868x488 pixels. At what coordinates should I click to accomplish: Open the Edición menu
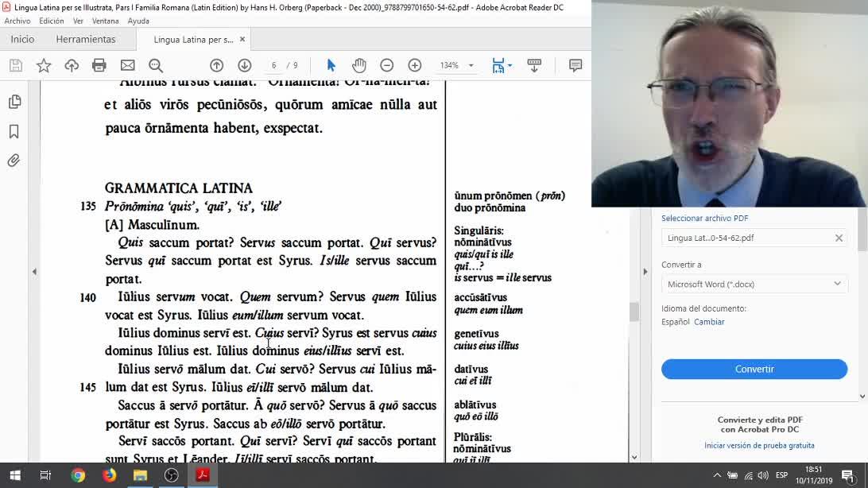52,21
